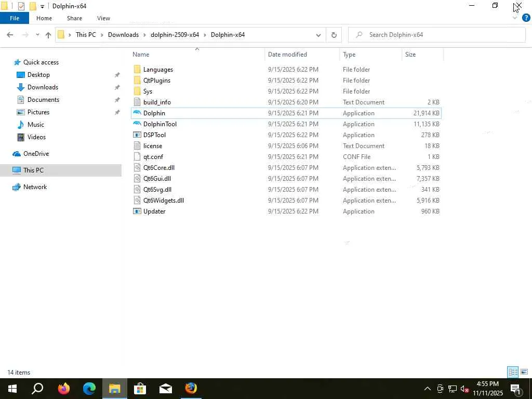532x399 pixels.
Task: Select the Languages folder icon
Action: [137, 69]
